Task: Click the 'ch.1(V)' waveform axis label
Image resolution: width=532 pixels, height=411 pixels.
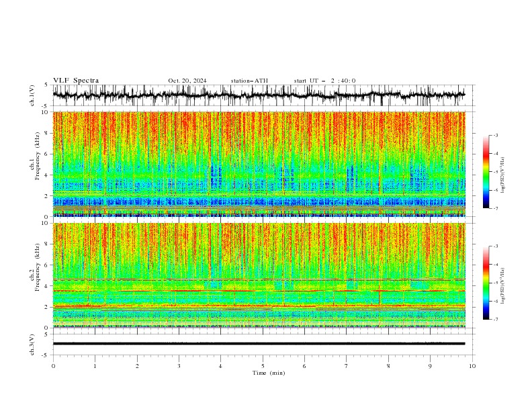Action: pyautogui.click(x=32, y=95)
